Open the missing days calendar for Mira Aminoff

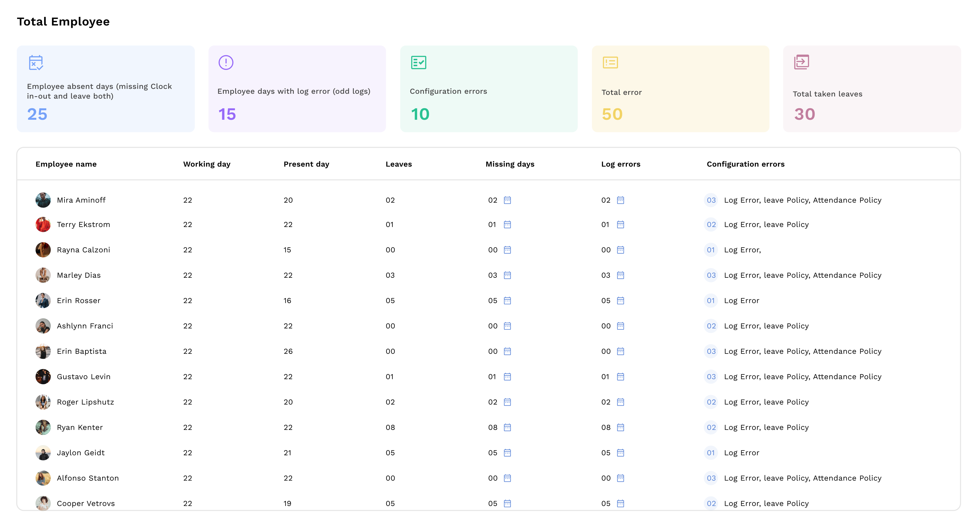(x=508, y=200)
